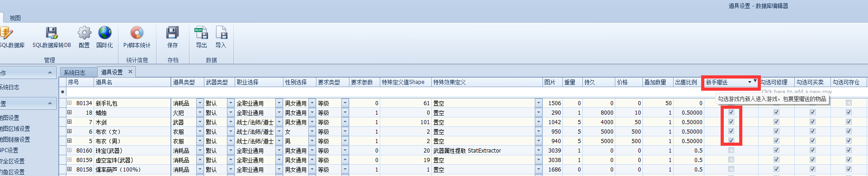
Task: Sort by the 序号 column header
Action: (x=80, y=82)
